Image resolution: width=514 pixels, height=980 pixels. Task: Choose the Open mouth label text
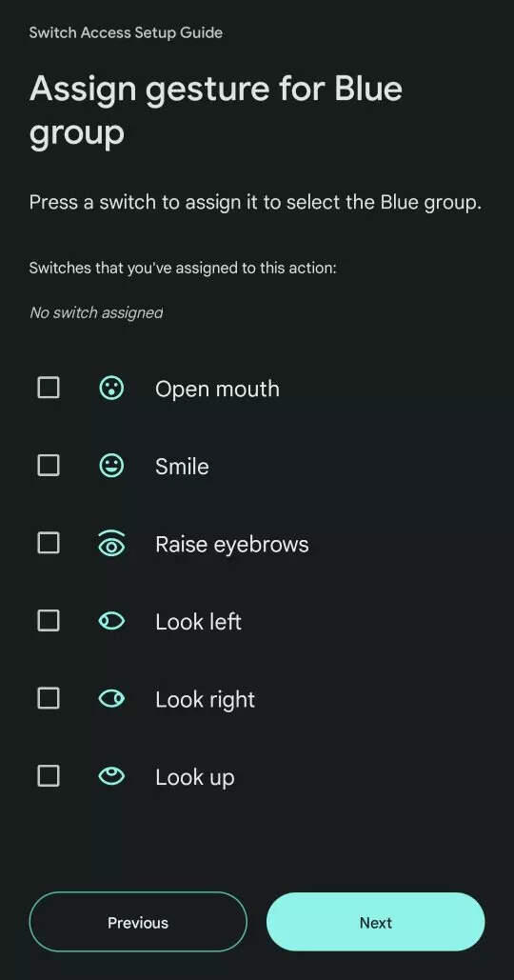(217, 390)
